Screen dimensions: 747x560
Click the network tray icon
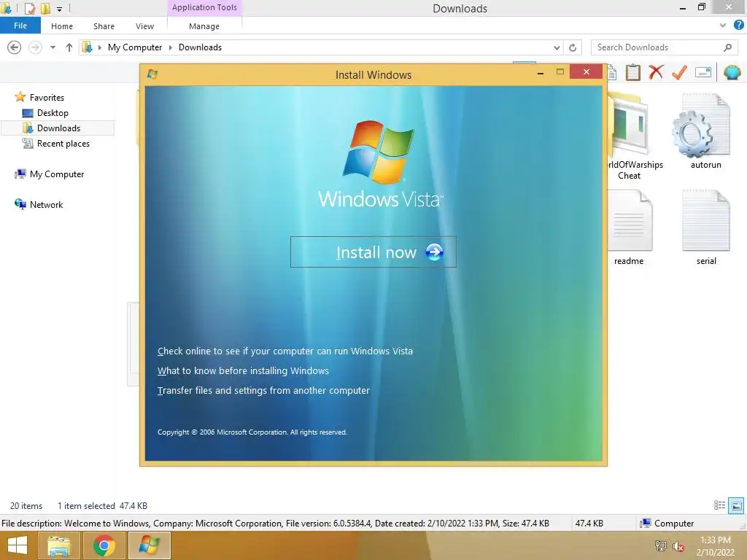click(x=661, y=545)
